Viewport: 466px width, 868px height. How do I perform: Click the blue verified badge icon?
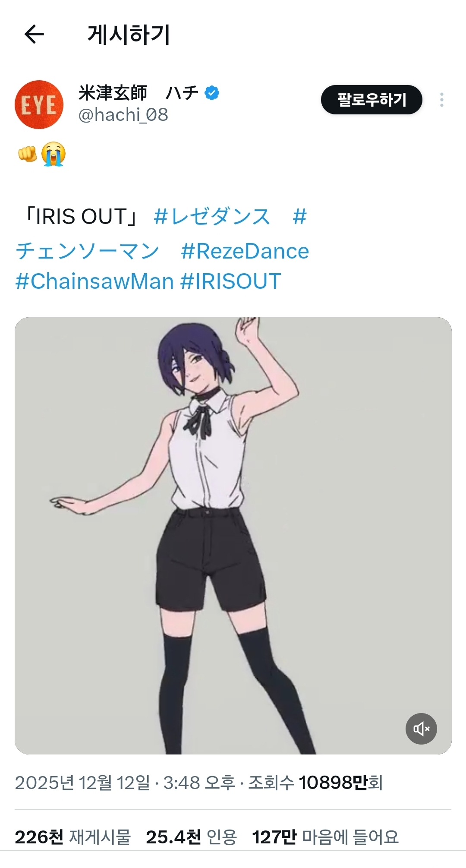[x=212, y=93]
